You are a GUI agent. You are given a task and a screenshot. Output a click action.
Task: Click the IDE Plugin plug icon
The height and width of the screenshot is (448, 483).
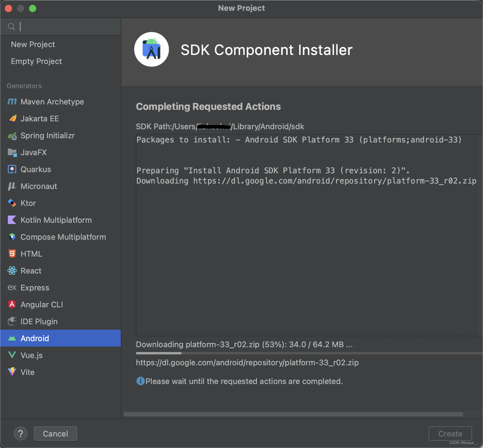tap(12, 321)
